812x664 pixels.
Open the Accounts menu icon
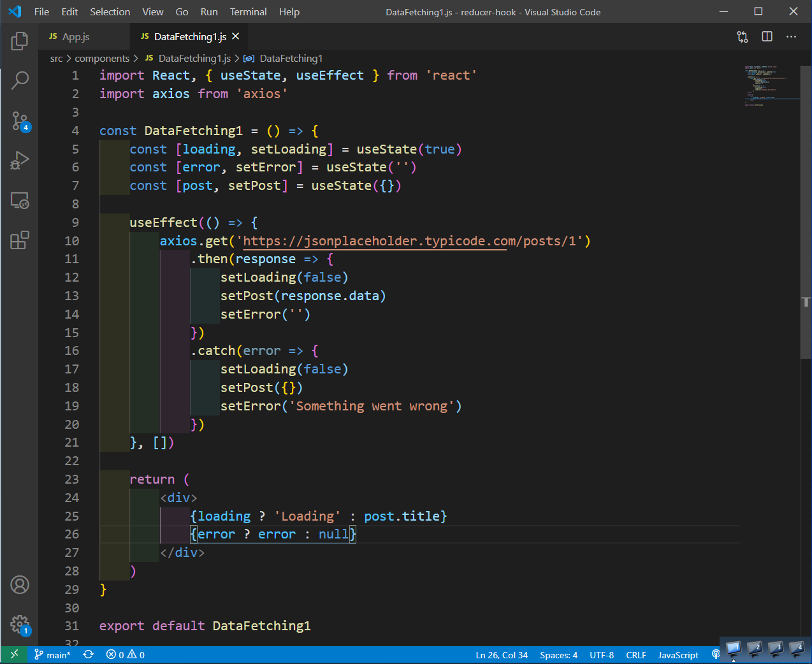20,584
